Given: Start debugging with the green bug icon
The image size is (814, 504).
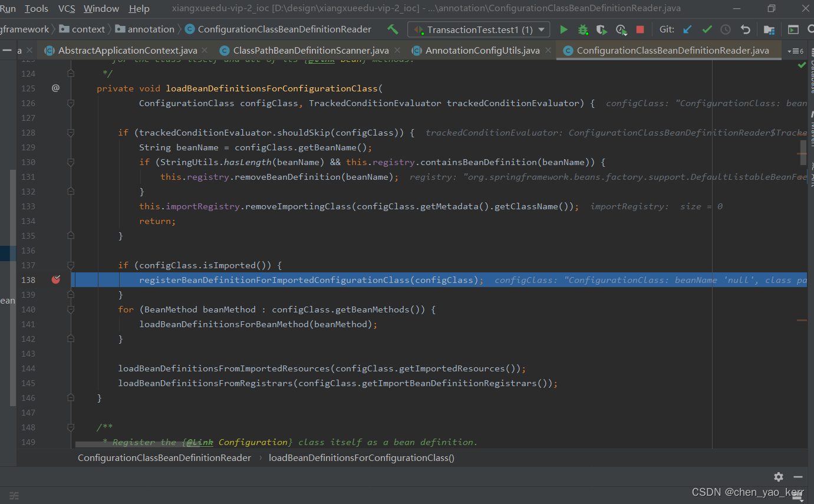Looking at the screenshot, I should 583,29.
